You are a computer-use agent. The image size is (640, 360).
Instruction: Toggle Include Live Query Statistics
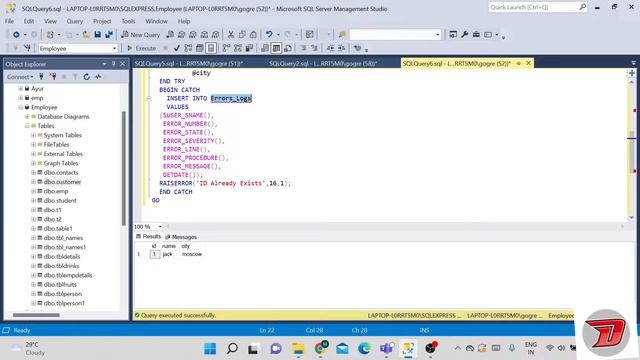coord(238,48)
